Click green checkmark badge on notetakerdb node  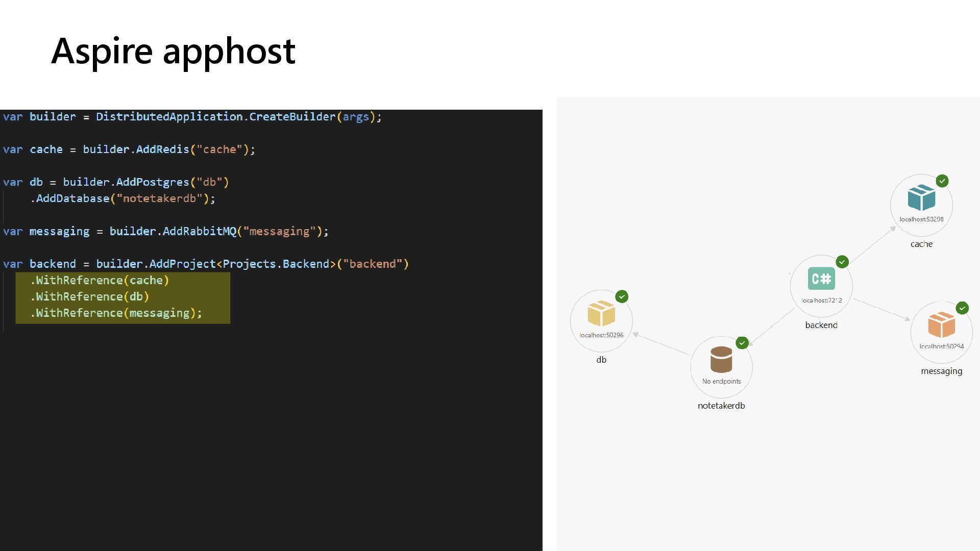click(x=742, y=343)
